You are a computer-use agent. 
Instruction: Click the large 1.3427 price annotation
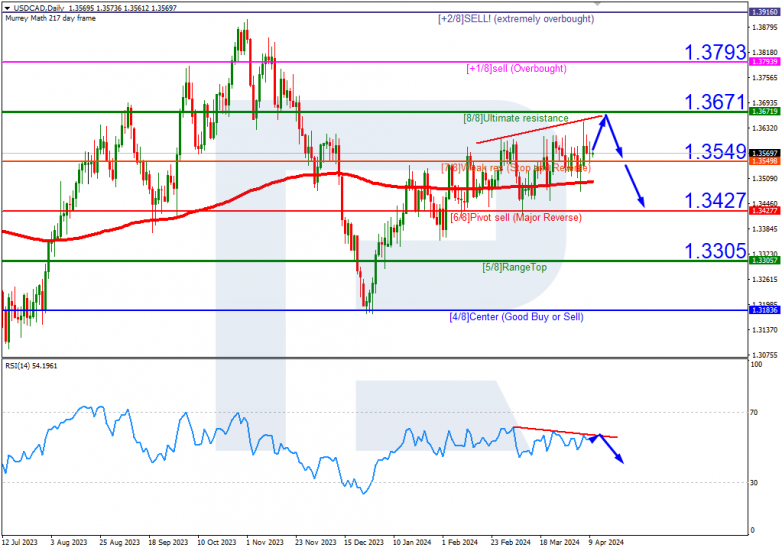[x=715, y=201]
